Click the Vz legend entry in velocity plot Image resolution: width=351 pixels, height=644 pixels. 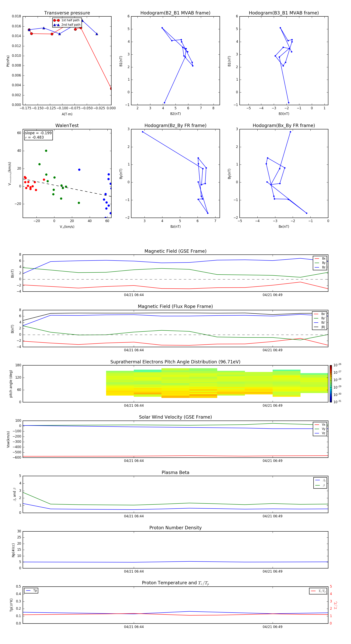(320, 433)
